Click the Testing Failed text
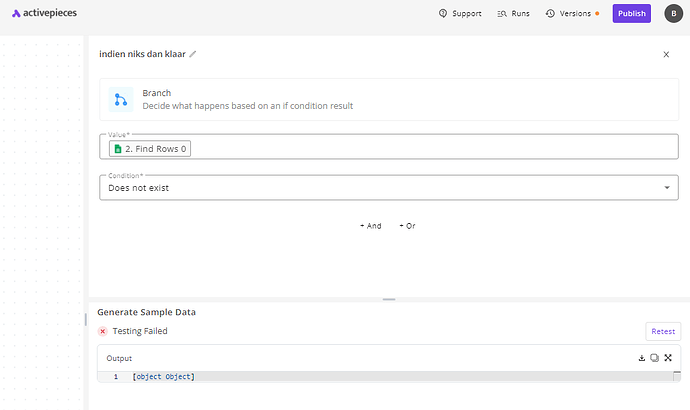Viewport: 690px width, 410px height. [x=140, y=331]
